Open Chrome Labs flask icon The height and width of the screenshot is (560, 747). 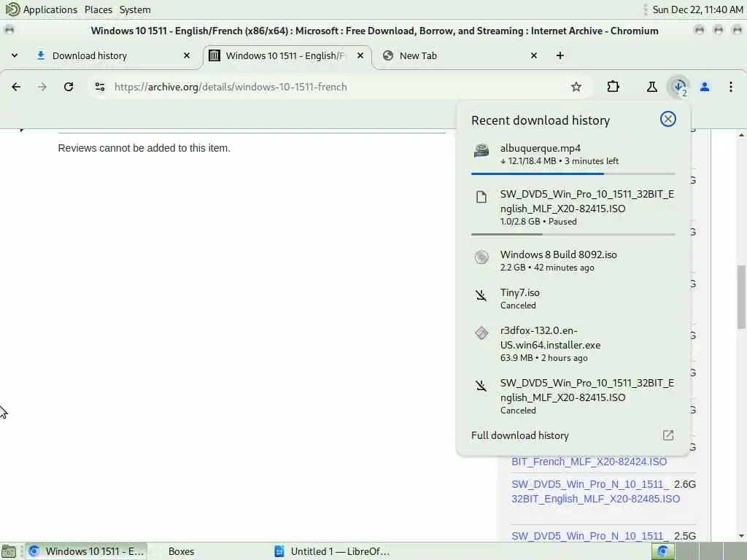pos(651,87)
